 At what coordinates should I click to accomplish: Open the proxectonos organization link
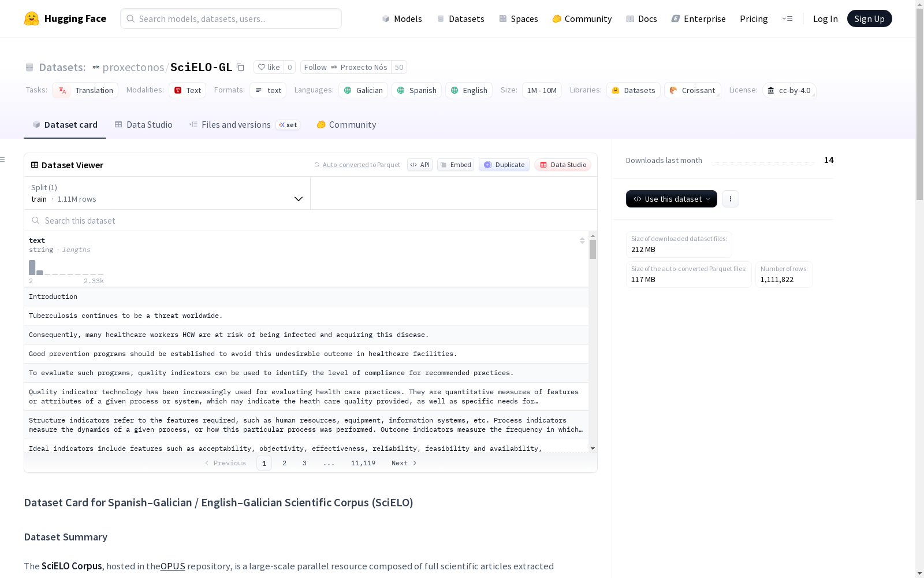tap(133, 67)
